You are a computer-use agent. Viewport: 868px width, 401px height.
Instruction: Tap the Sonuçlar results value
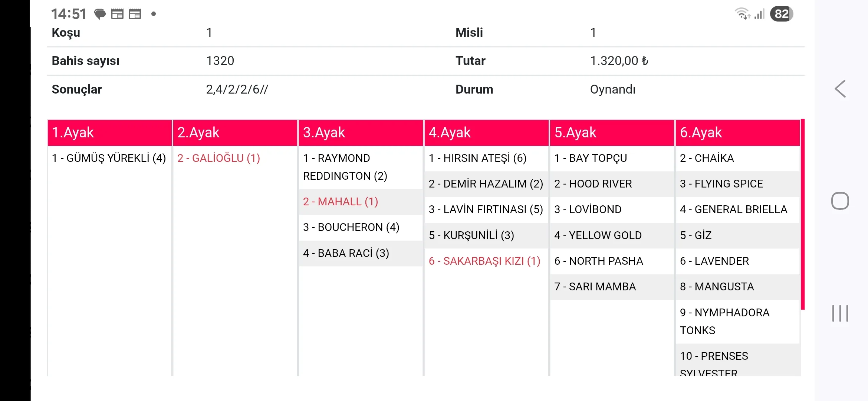pos(237,89)
